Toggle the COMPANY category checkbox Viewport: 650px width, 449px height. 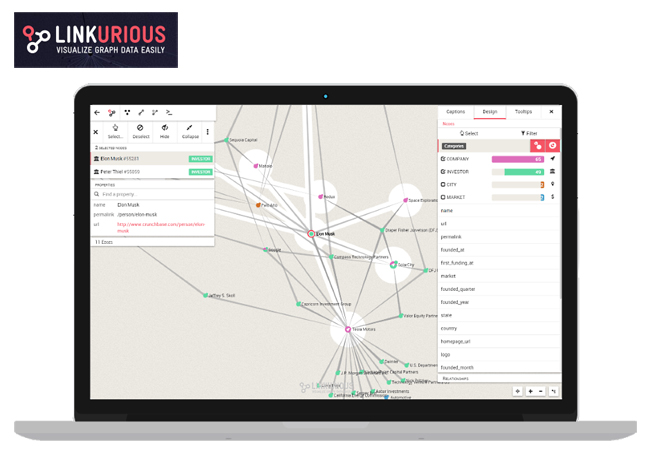point(443,159)
